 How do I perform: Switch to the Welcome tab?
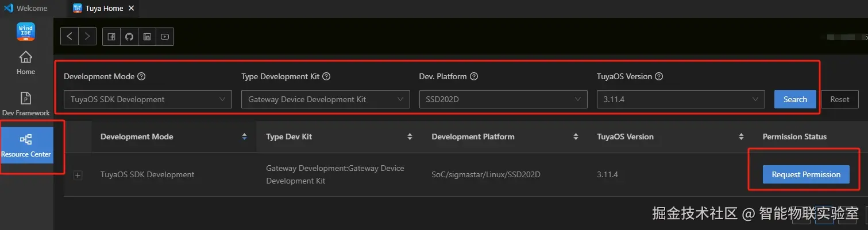pos(26,9)
